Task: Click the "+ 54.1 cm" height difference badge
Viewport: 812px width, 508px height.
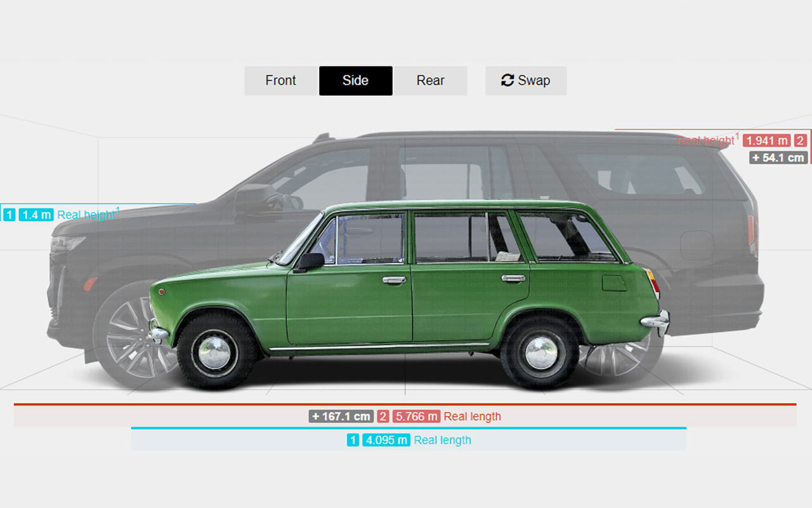Action: pyautogui.click(x=778, y=157)
